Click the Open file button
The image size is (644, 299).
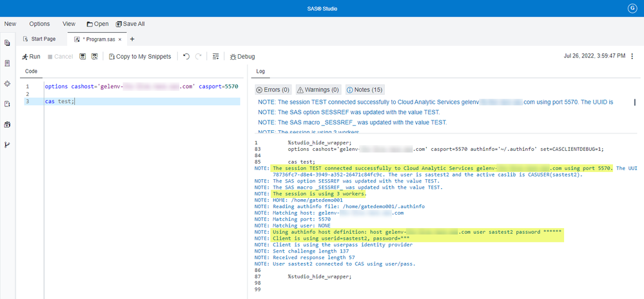coord(97,24)
